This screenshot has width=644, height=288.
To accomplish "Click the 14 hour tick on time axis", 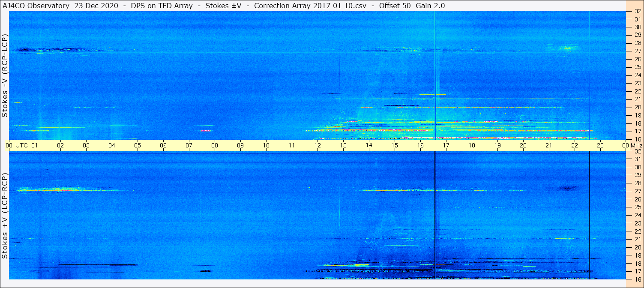I will (x=369, y=145).
